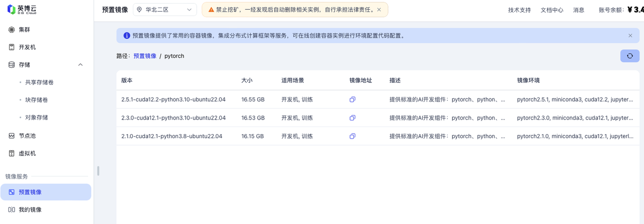Click 开发机, 训练 in the 2.5.1 row

pyautogui.click(x=297, y=99)
